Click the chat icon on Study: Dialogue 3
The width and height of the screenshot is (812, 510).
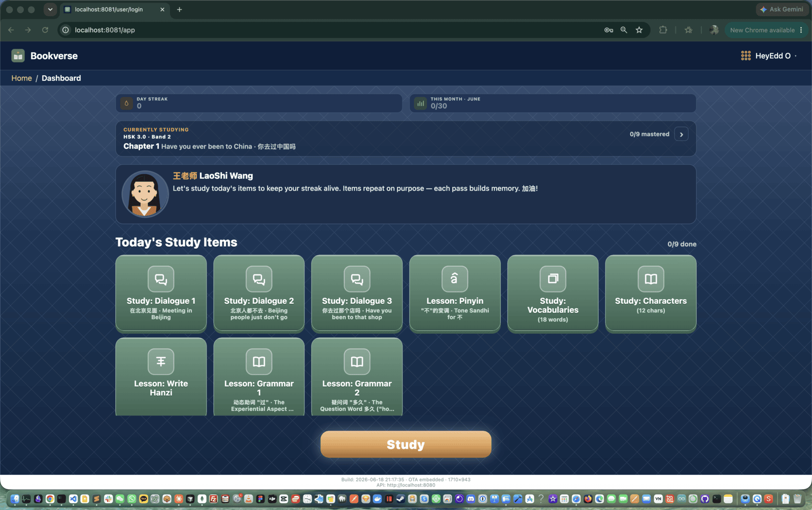(357, 279)
